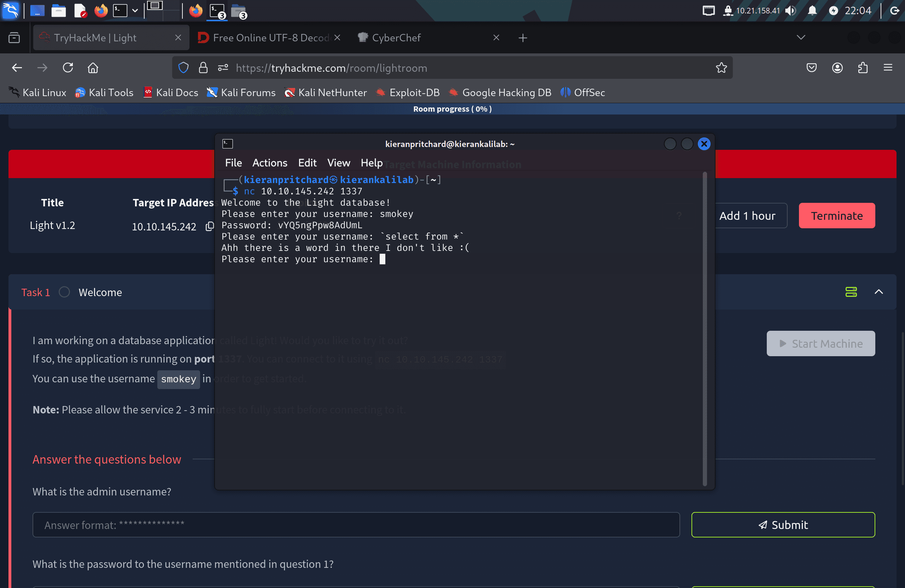
Task: Open the terminal Help menu
Action: click(x=372, y=163)
